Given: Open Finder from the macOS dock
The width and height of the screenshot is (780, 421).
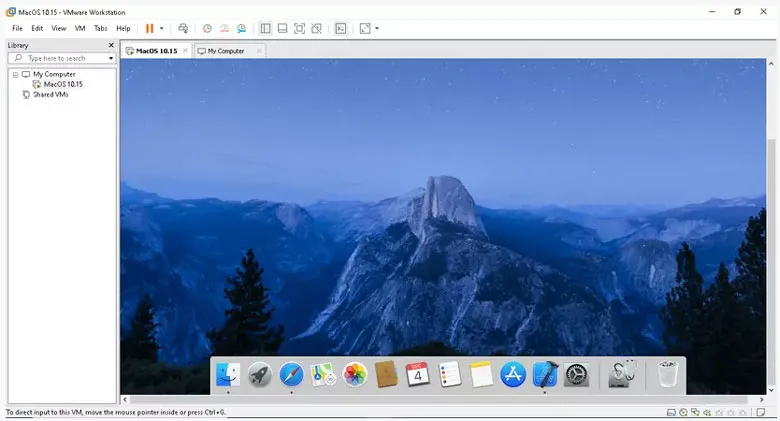Looking at the screenshot, I should point(228,374).
